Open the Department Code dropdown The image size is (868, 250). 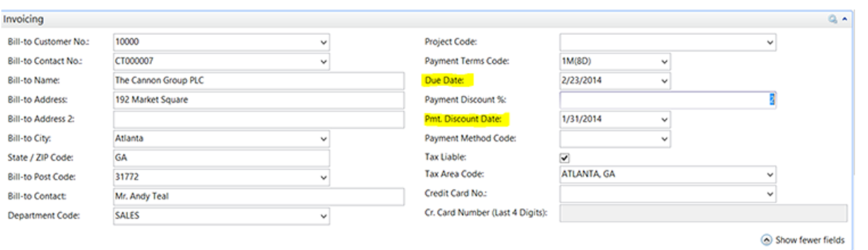(x=323, y=217)
